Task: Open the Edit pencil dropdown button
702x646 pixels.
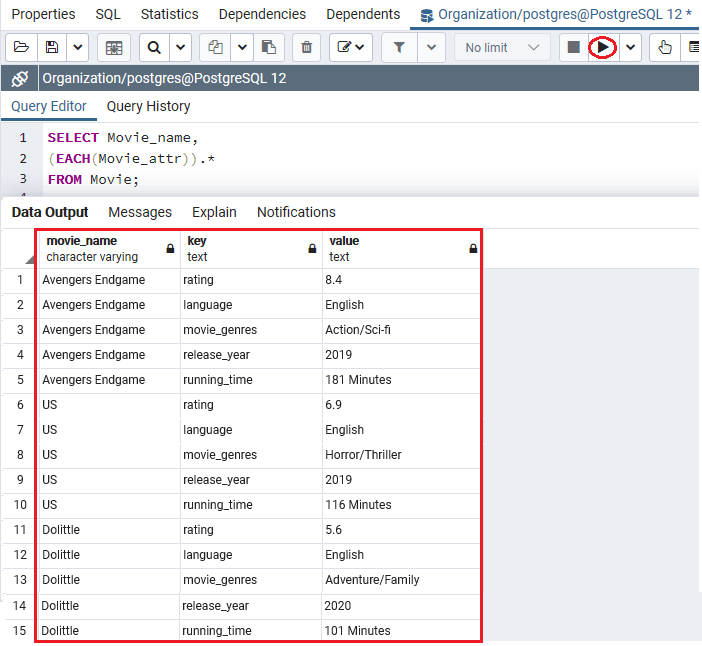Action: tap(351, 47)
